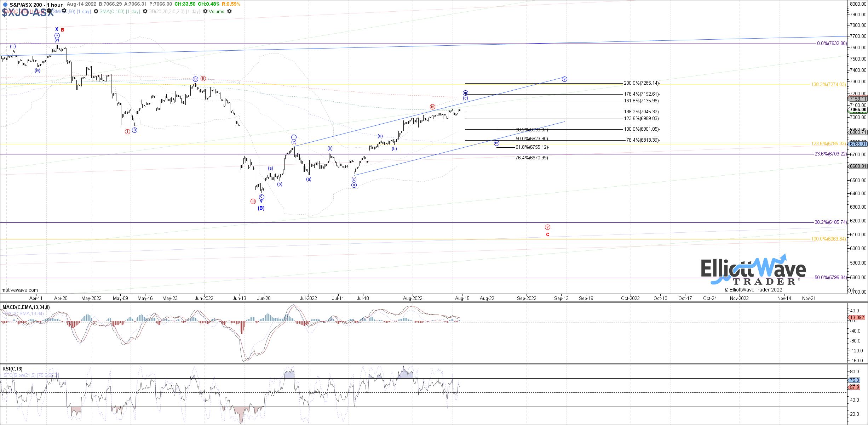
Task: Click the 6785.01 blue price axis tag
Action: [858, 144]
